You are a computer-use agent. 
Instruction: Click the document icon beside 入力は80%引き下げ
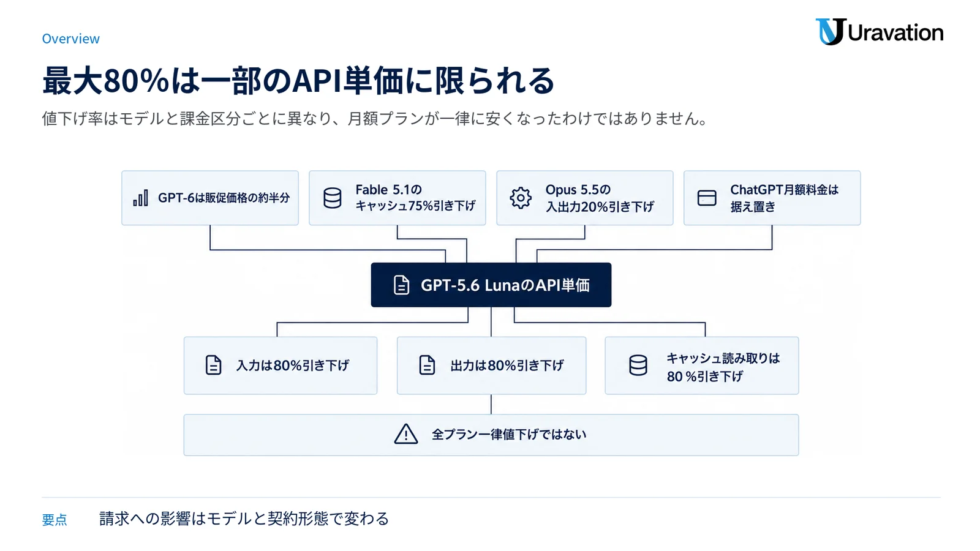213,365
